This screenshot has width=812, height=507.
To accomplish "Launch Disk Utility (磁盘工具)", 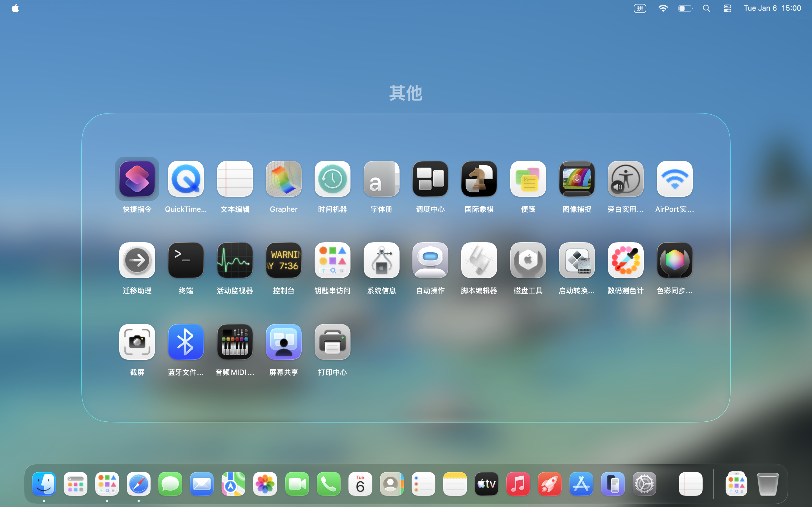I will pos(528,261).
